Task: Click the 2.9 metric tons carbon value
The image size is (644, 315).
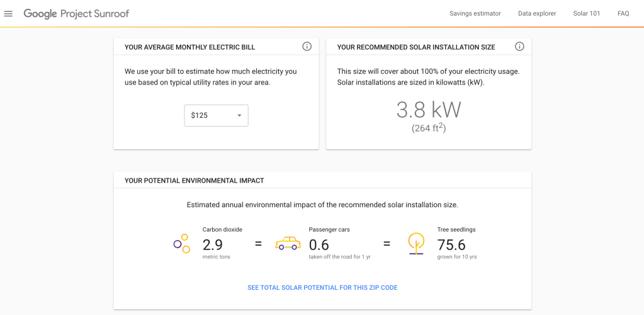Action: tap(212, 244)
